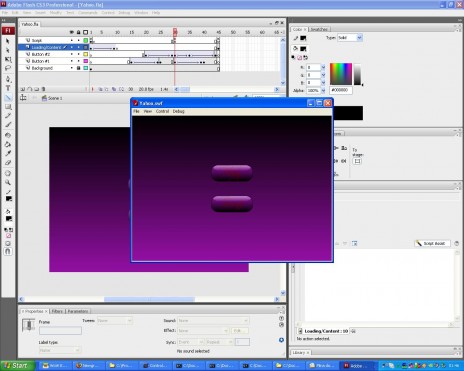Click the Delete Layer trash icon

pyautogui.click(x=43, y=89)
